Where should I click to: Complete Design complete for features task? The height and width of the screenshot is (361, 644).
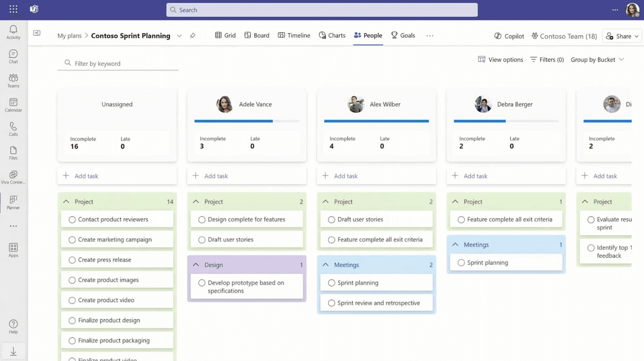click(202, 220)
